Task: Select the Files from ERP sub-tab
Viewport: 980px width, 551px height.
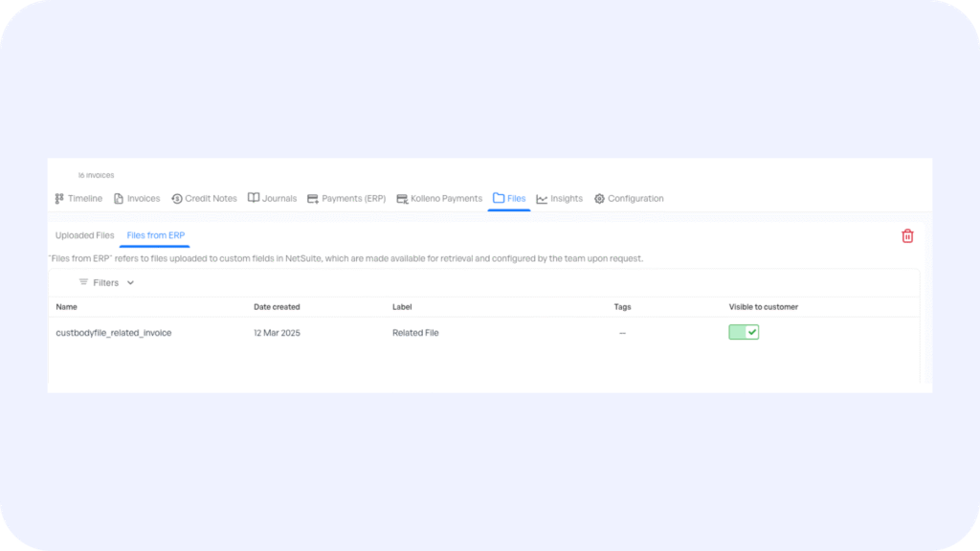Action: pos(155,235)
